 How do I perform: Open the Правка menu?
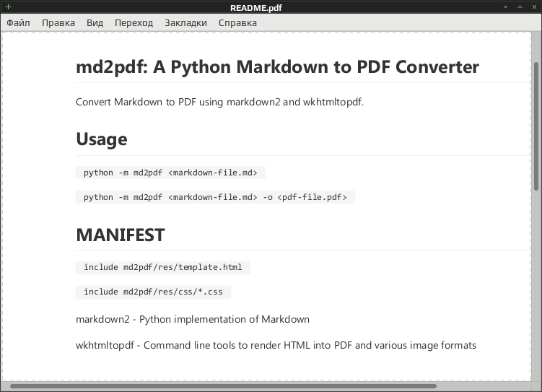(58, 23)
